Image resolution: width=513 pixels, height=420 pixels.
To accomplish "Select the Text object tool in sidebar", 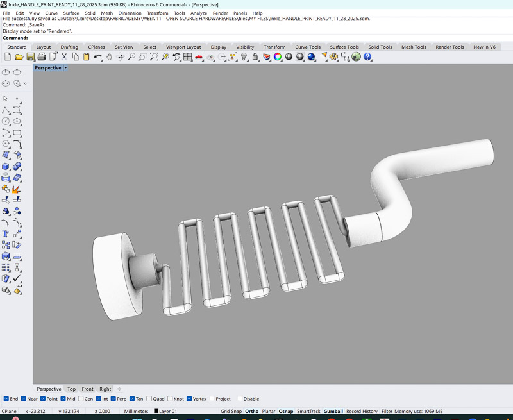I will coord(6,233).
